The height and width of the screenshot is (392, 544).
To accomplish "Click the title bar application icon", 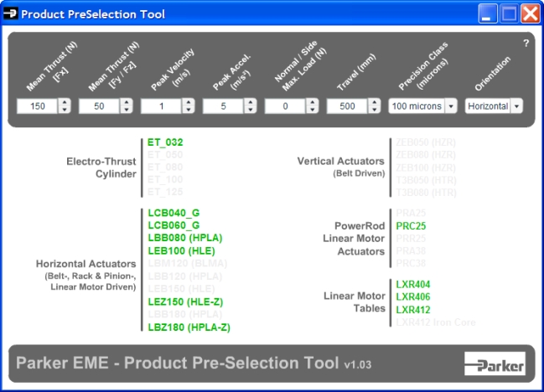I will [x=10, y=14].
